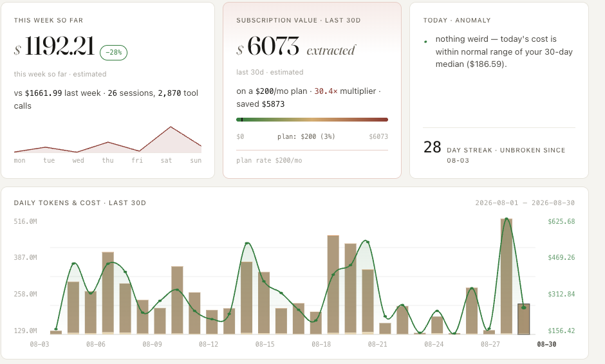
Task: Click the TODAY · ANOMALY heading
Action: click(457, 20)
